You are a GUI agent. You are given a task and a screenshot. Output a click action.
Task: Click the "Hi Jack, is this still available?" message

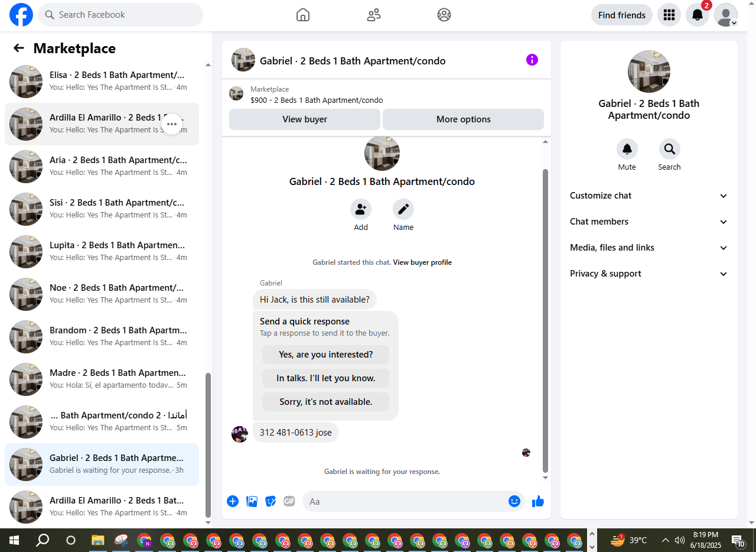click(315, 300)
